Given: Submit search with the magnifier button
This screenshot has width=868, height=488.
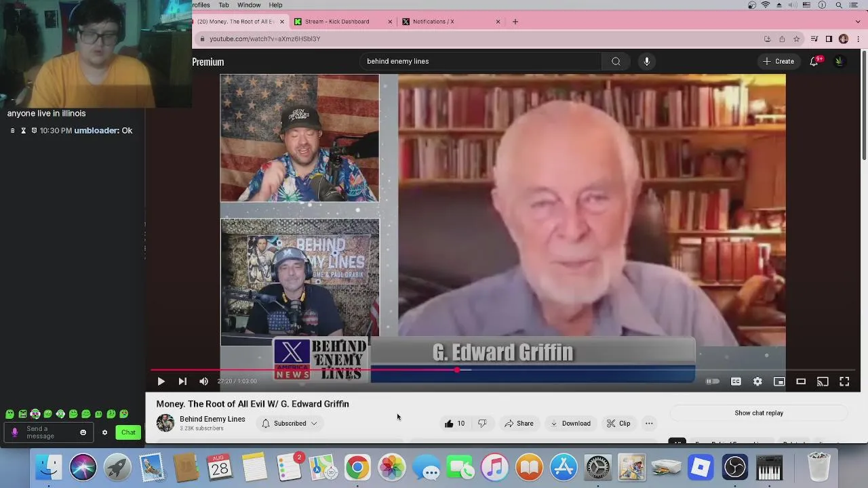Looking at the screenshot, I should coord(616,61).
